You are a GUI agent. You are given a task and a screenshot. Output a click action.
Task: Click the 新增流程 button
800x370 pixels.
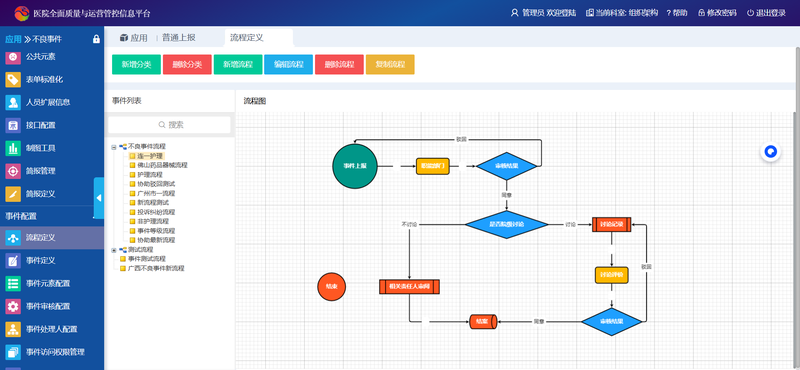pyautogui.click(x=238, y=65)
